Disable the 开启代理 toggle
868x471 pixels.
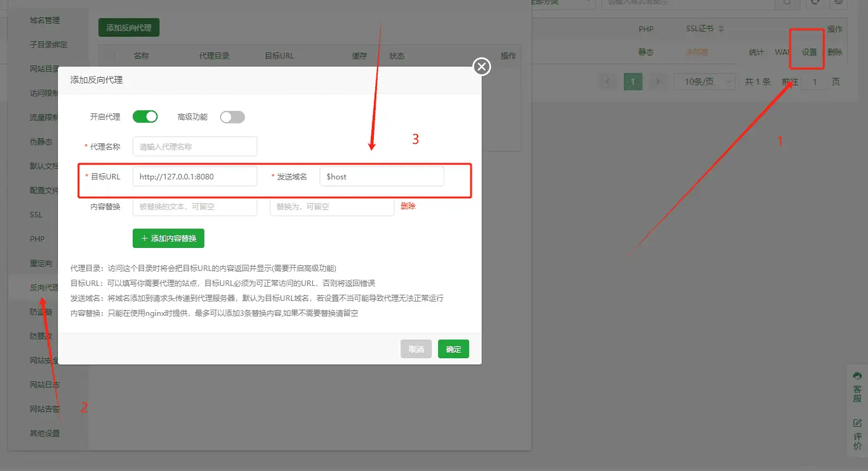[145, 117]
